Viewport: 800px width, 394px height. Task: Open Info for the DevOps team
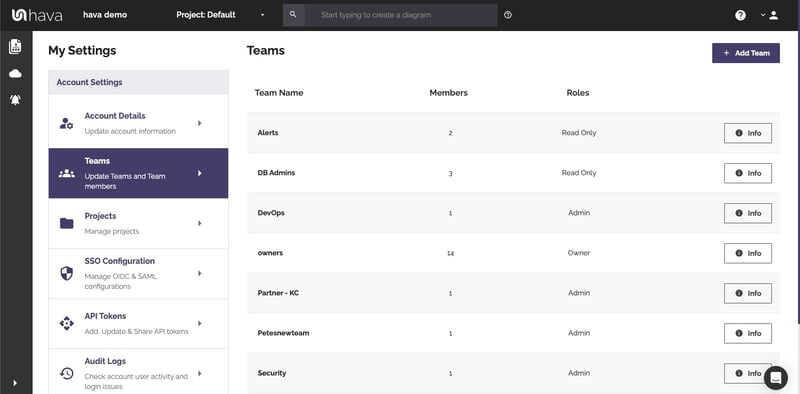747,213
